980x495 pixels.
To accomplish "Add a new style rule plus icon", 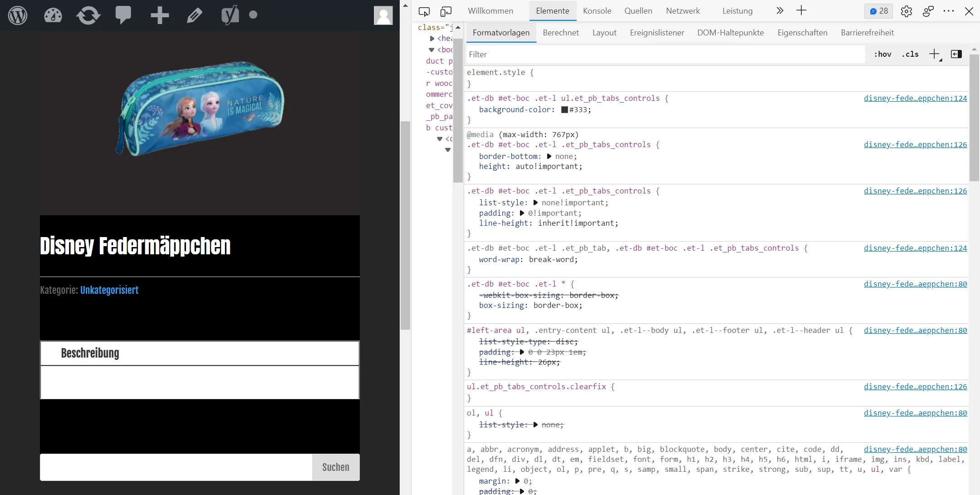I will click(935, 54).
